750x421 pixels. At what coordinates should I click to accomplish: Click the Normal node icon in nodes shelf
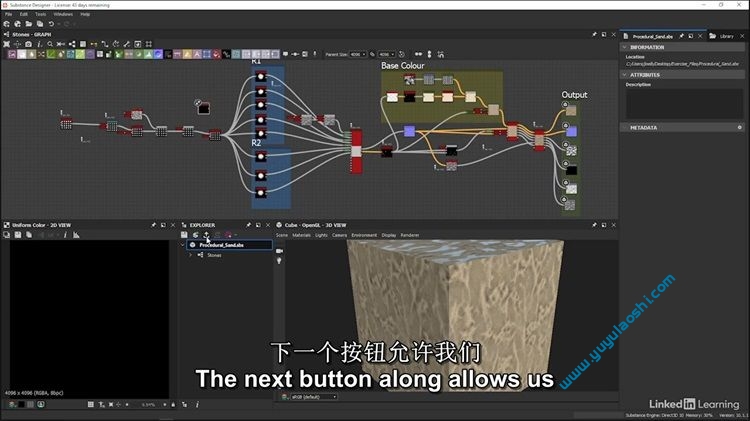(158, 55)
